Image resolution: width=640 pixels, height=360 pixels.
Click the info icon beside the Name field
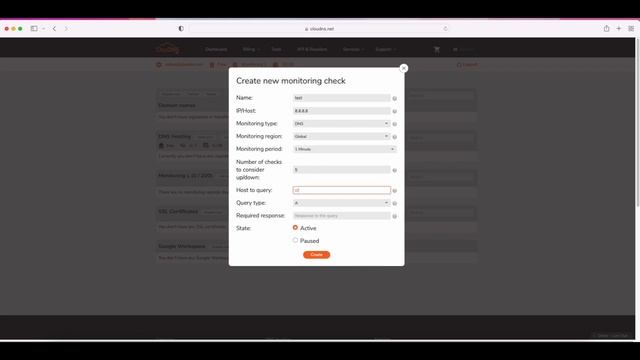click(x=395, y=98)
